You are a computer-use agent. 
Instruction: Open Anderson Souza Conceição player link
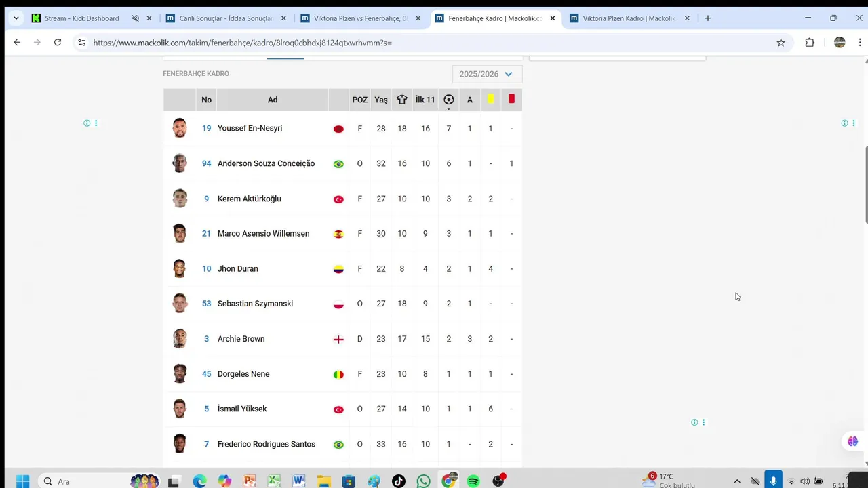click(266, 163)
